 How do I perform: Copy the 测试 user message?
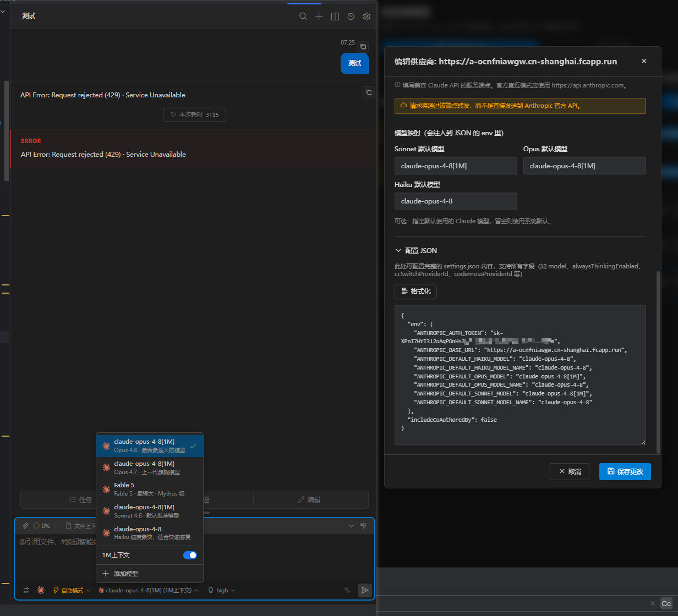363,47
